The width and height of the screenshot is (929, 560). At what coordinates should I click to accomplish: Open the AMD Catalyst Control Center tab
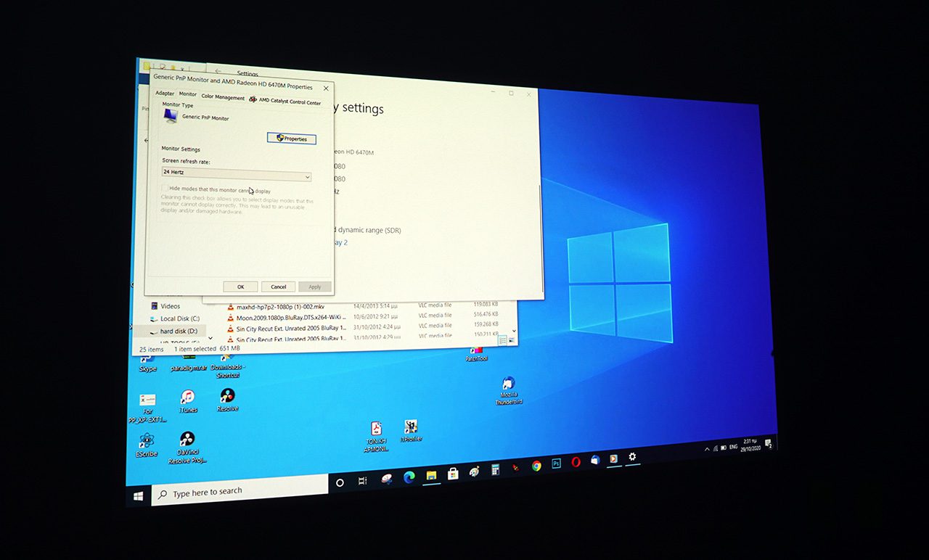click(x=285, y=102)
